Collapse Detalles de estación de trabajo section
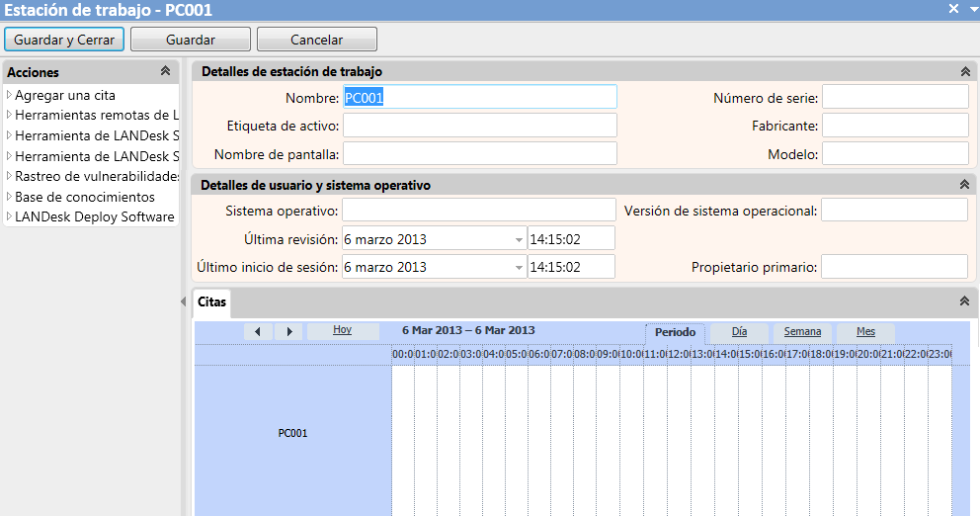The image size is (980, 516). coord(965,71)
